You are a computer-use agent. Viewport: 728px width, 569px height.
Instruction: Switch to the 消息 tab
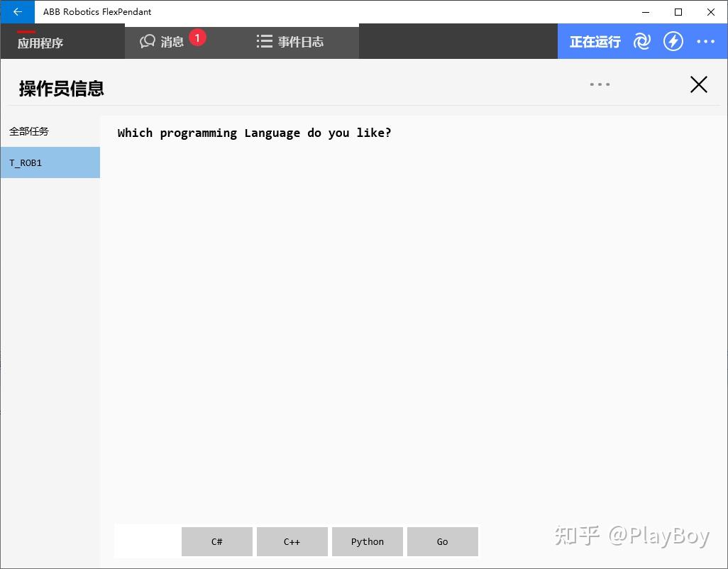point(172,41)
